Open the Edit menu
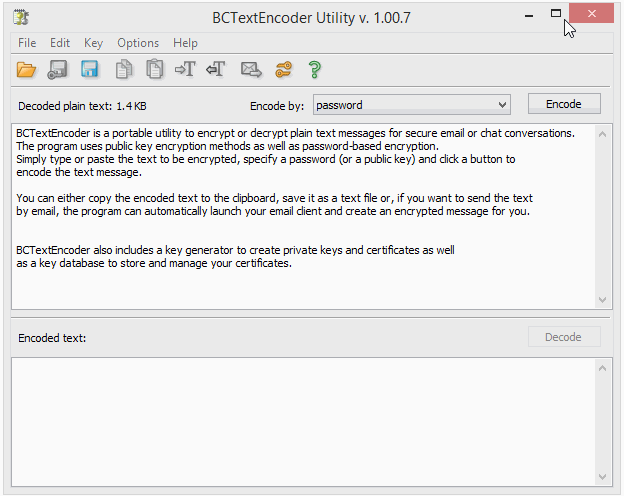This screenshot has height=496, width=624. click(60, 43)
